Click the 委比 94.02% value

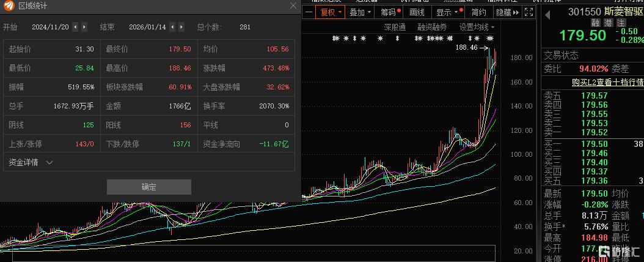point(593,69)
